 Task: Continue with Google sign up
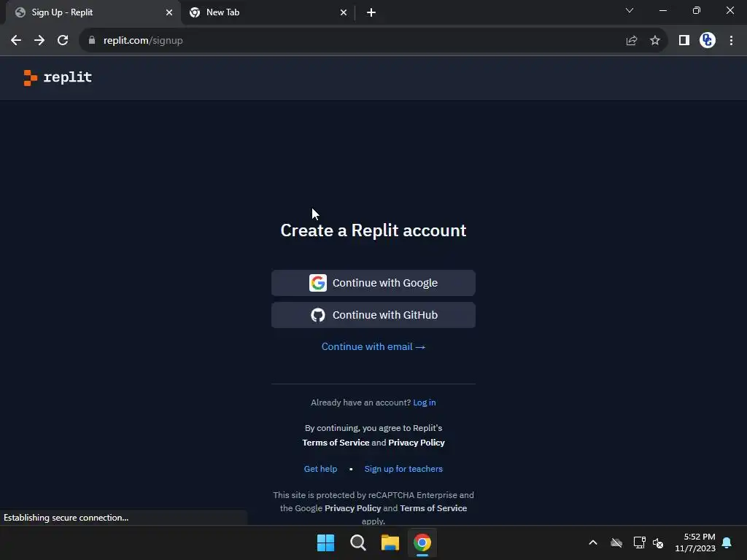click(373, 283)
